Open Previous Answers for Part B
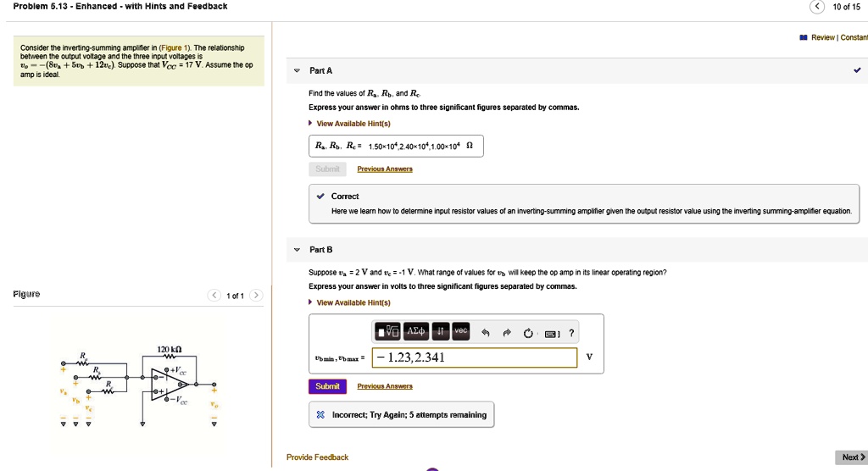 point(385,386)
